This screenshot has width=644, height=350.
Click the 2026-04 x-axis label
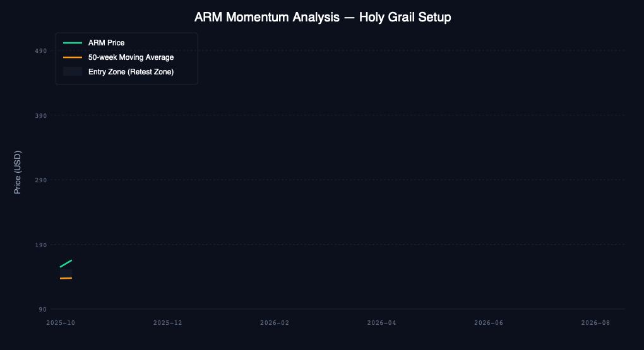coord(381,323)
